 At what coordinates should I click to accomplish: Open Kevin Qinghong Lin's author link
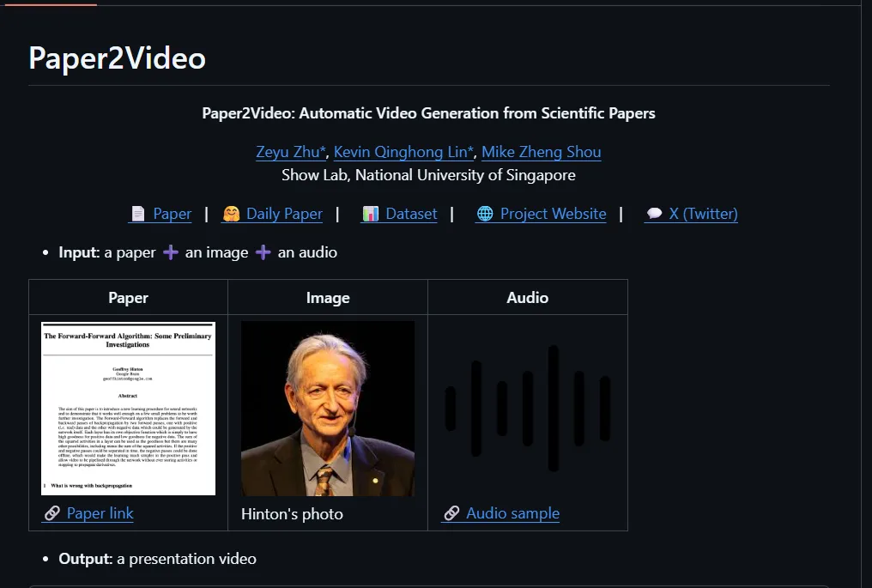[x=403, y=152]
